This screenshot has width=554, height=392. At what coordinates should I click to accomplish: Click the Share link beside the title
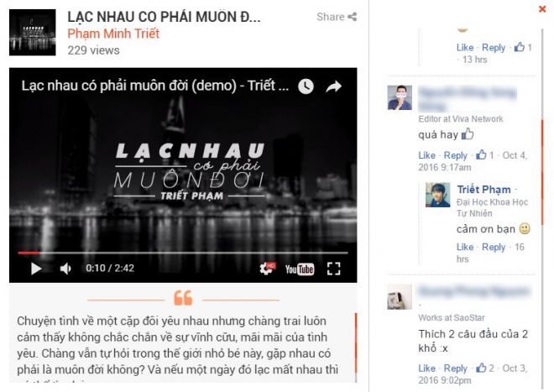pyautogui.click(x=337, y=17)
